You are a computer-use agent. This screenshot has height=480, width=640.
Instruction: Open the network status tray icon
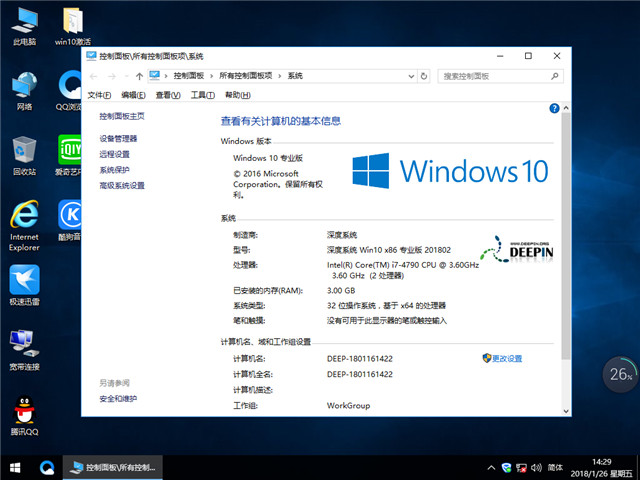coord(521,468)
